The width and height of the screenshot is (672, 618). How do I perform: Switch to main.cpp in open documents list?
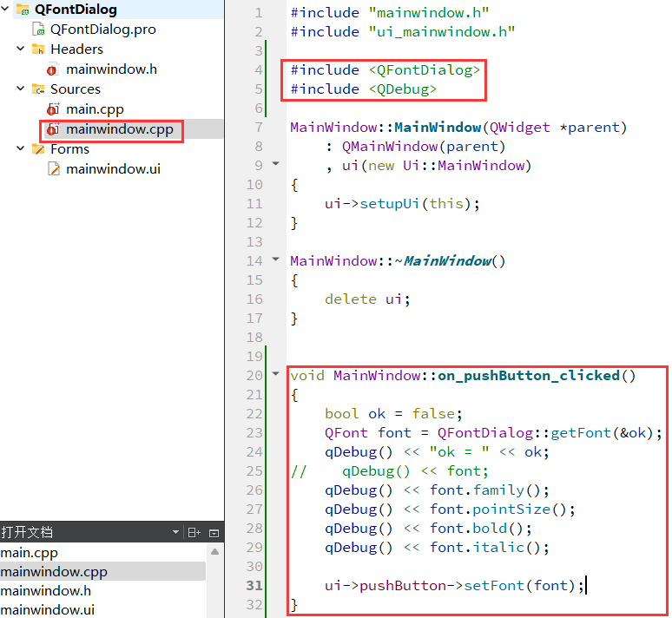102,552
